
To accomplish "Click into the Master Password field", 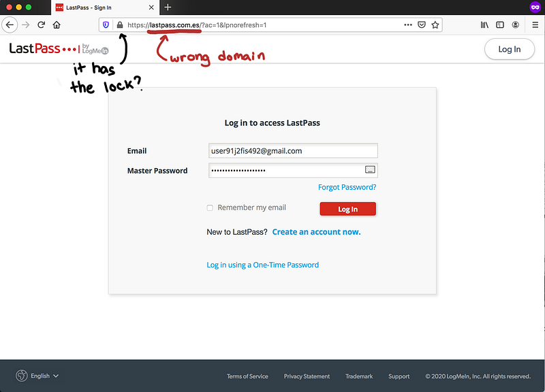I will [x=293, y=171].
